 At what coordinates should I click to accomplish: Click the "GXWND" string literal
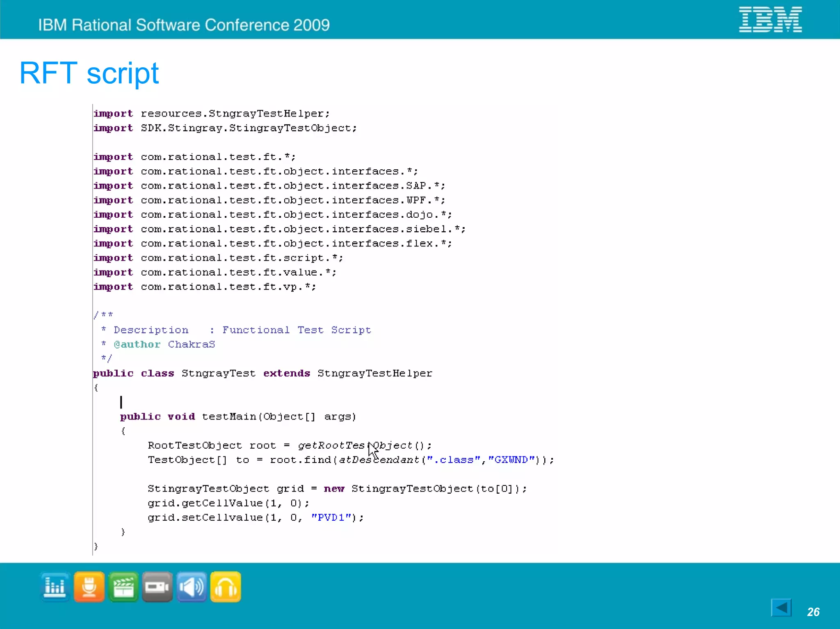pos(511,460)
